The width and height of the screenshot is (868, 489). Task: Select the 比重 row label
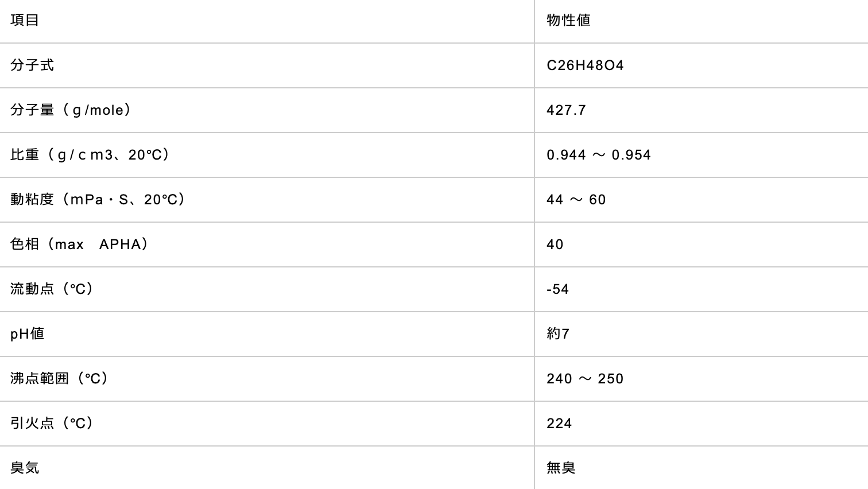coord(91,154)
